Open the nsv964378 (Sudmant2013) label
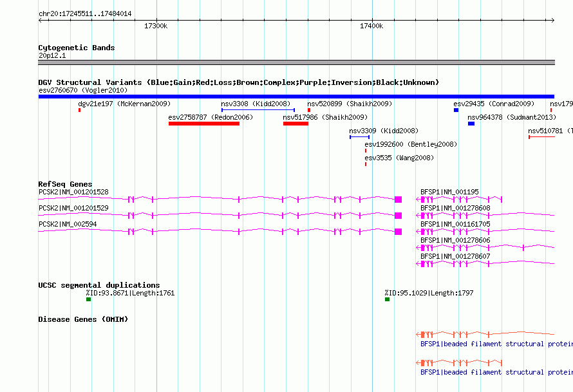The width and height of the screenshot is (573, 392). pos(512,117)
